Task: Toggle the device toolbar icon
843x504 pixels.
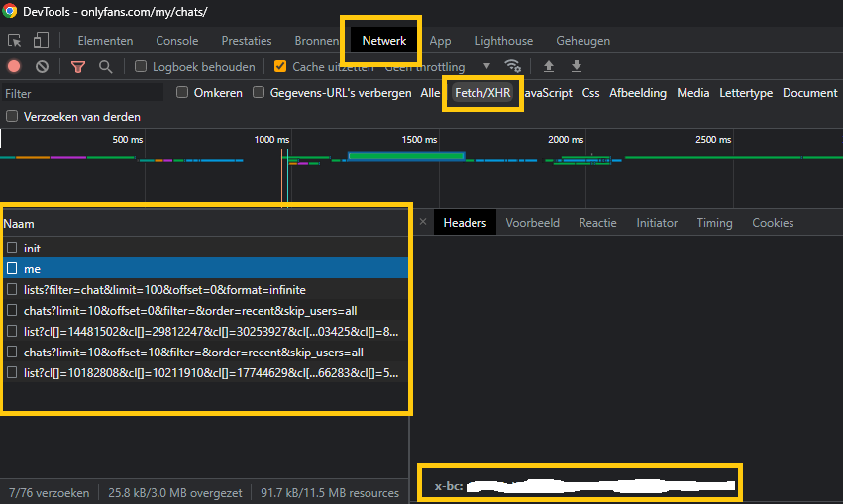Action: [x=41, y=41]
